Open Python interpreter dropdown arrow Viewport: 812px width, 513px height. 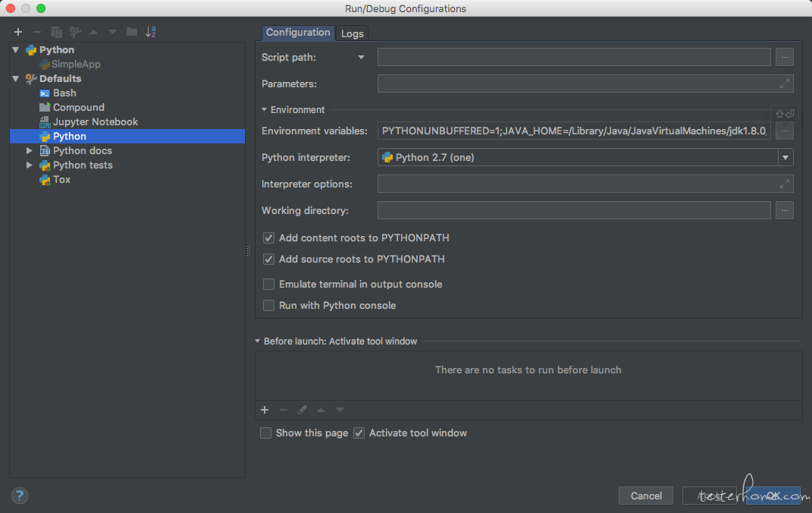click(x=785, y=158)
